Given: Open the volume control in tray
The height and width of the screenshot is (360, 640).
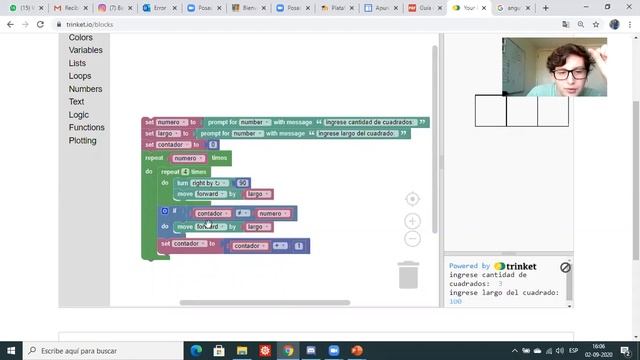Looking at the screenshot, I should click(x=560, y=351).
